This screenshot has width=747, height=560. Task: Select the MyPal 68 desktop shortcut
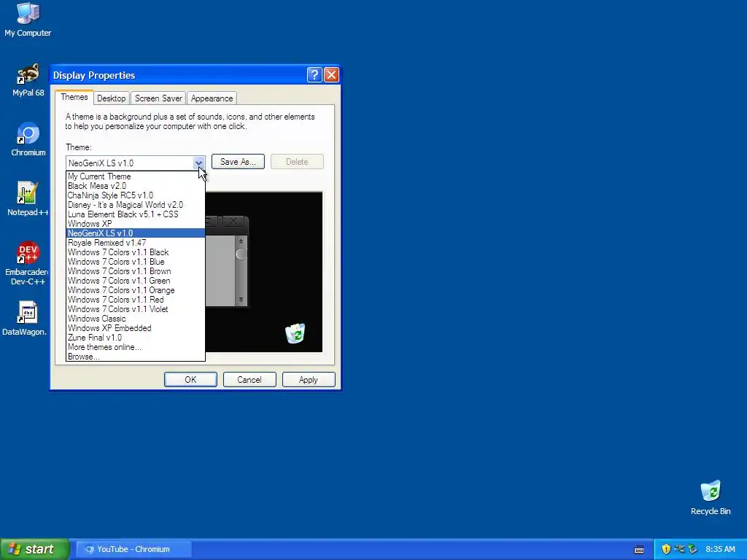28,80
